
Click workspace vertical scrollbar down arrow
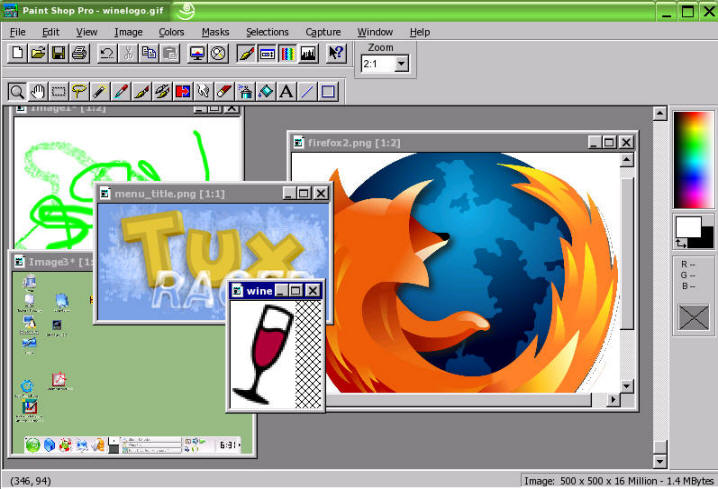coord(659,461)
